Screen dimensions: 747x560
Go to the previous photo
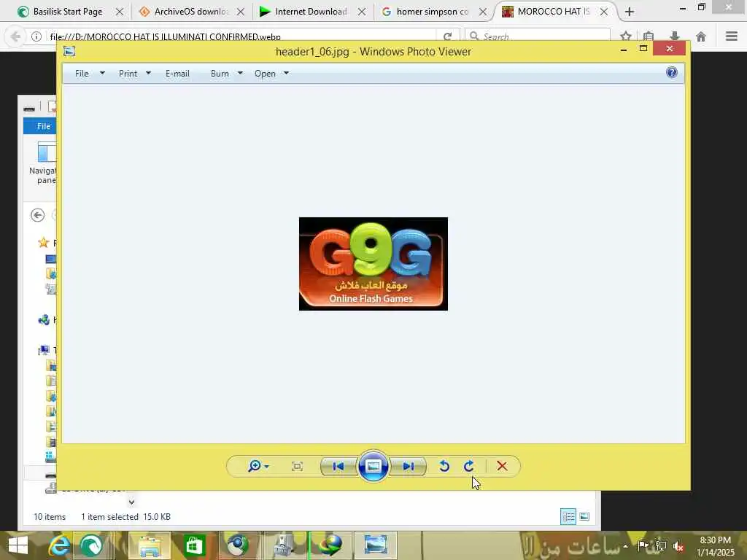338,466
